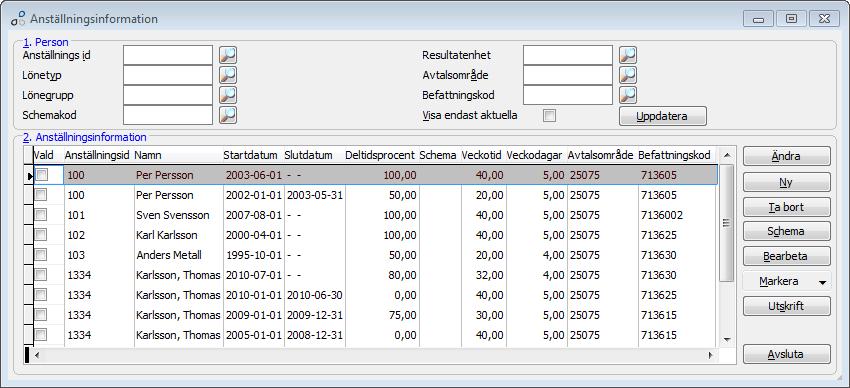Viewport: 850px width, 388px height.
Task: Select the Anders Metall name cell
Action: 178,255
